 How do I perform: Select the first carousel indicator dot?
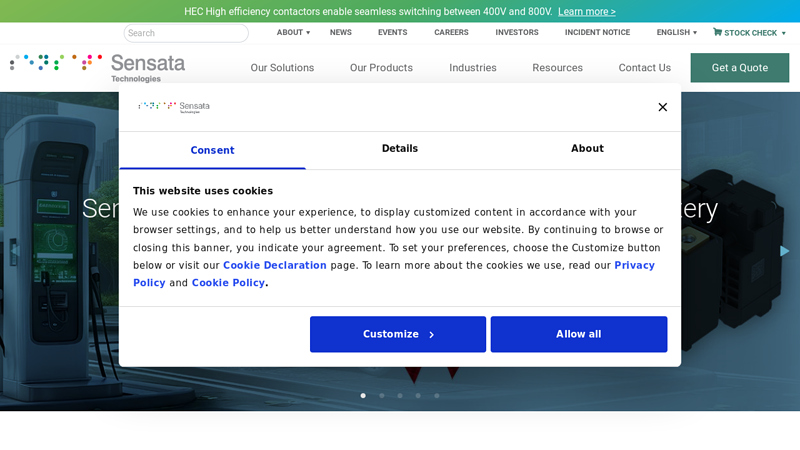[x=363, y=395]
